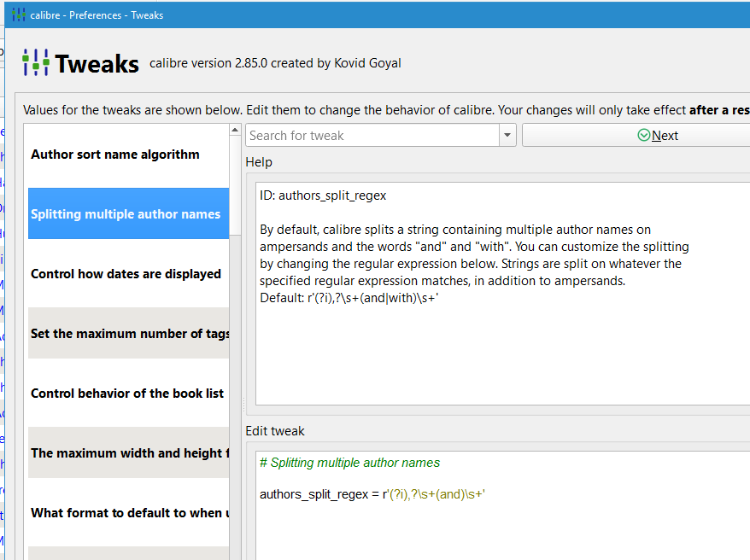Image resolution: width=750 pixels, height=560 pixels.
Task: Click the tweak list vertical scrollbar track
Action: coord(236,341)
